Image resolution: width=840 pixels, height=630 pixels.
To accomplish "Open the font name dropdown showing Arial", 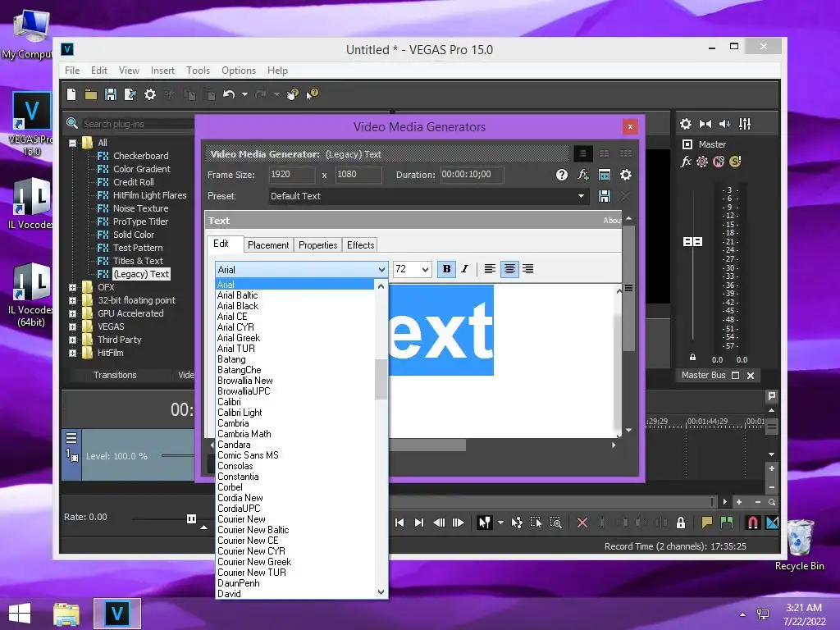I will 301,269.
